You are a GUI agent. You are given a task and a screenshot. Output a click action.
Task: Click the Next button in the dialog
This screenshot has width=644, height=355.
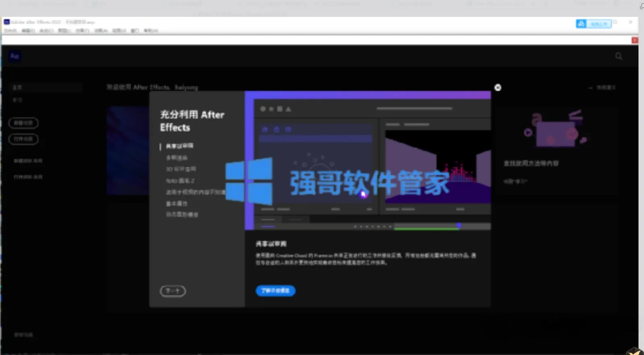click(173, 291)
